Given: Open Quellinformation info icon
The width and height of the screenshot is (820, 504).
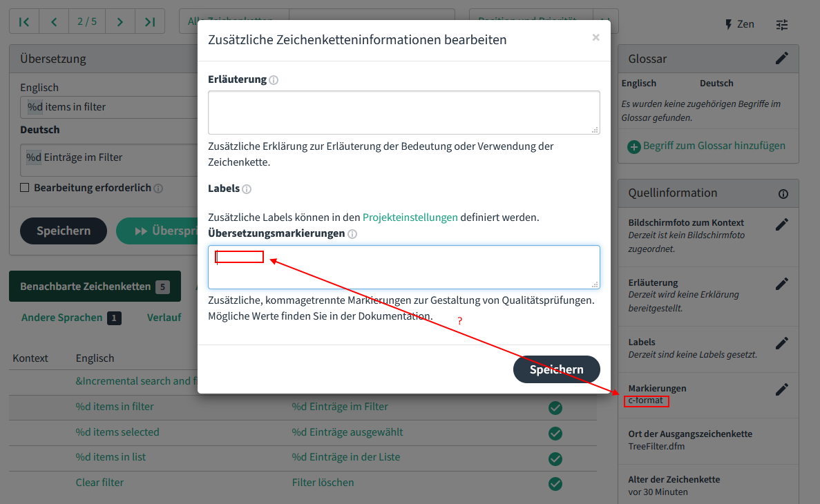Looking at the screenshot, I should (x=783, y=194).
